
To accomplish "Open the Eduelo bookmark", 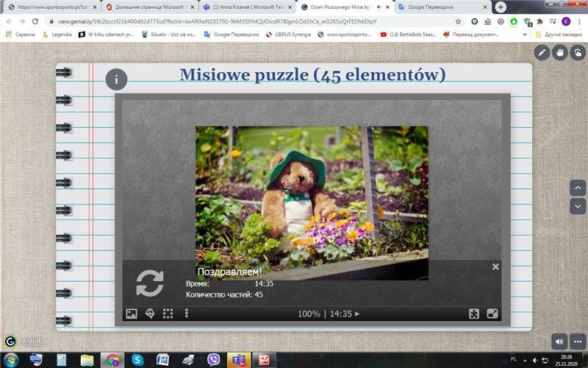I will (169, 34).
